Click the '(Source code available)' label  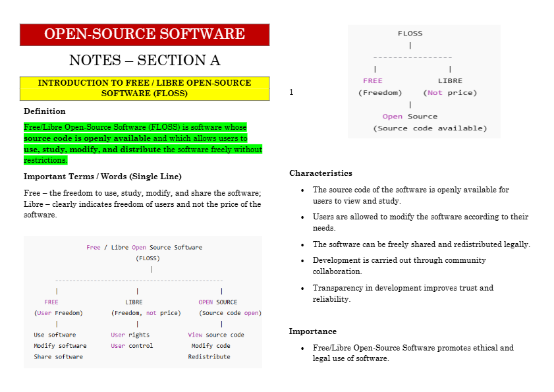[x=430, y=128]
